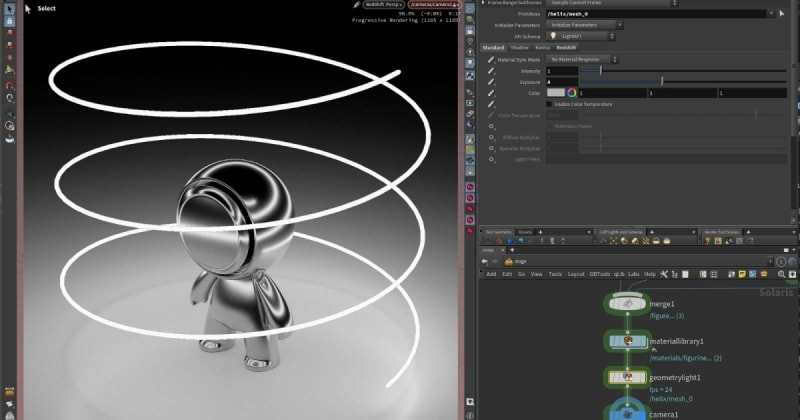
Task: Click the light Color swatch
Action: click(555, 93)
